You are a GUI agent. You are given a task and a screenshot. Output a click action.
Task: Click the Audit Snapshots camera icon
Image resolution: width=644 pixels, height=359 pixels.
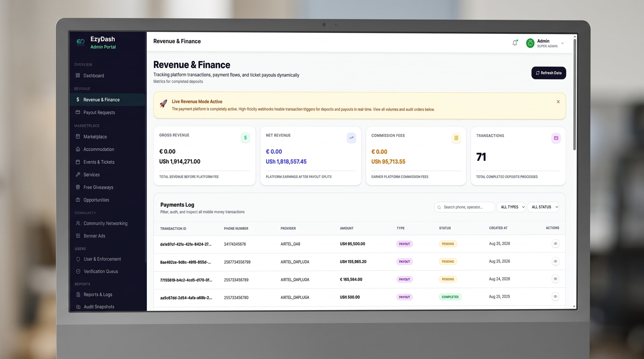click(x=78, y=307)
